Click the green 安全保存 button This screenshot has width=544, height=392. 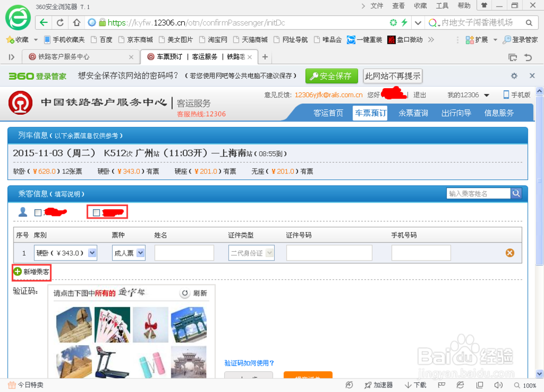[331, 76]
